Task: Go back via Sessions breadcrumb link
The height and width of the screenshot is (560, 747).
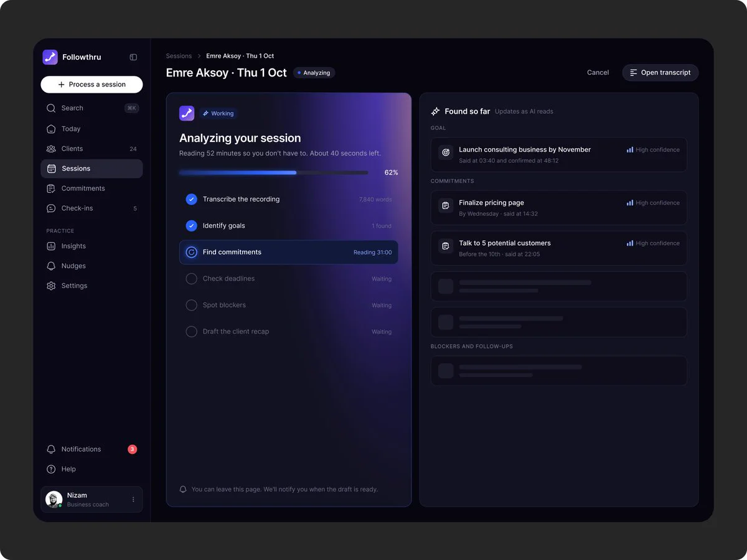Action: click(x=179, y=56)
